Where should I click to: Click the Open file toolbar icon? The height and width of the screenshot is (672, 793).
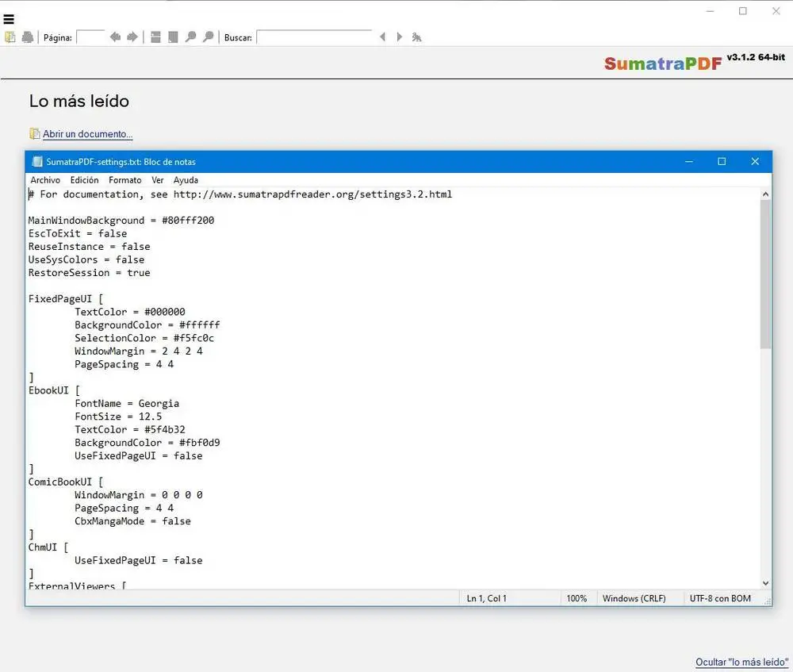click(10, 37)
